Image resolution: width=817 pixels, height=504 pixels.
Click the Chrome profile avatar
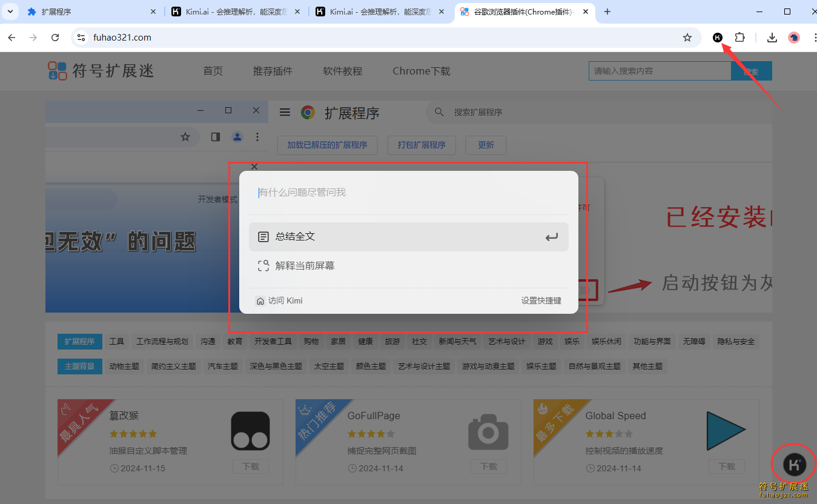click(x=794, y=38)
